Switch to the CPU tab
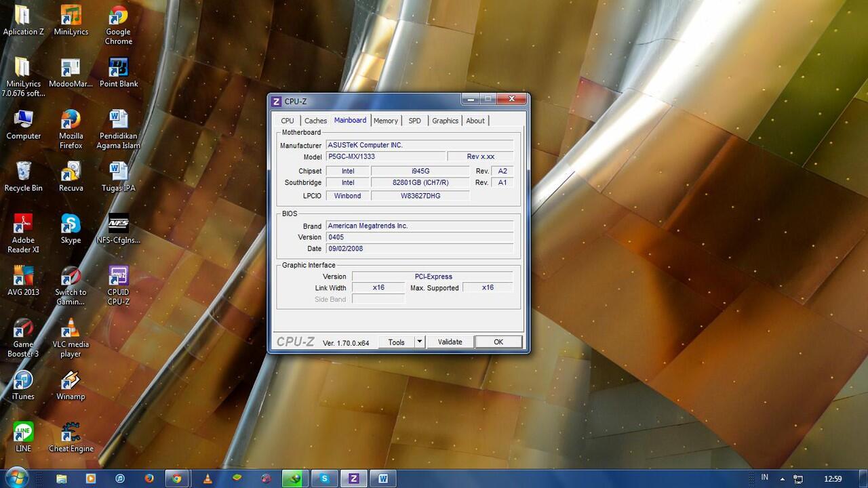Screen dimensions: 868x488 tap(288, 121)
